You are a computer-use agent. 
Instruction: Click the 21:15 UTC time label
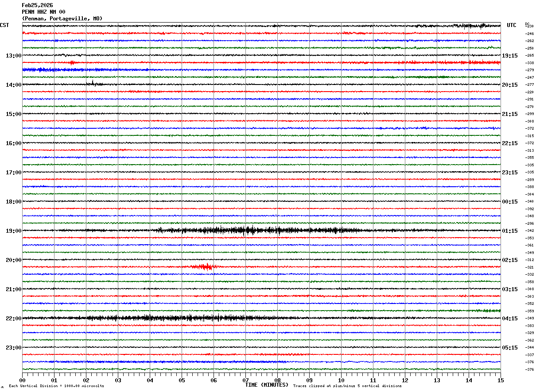510,114
